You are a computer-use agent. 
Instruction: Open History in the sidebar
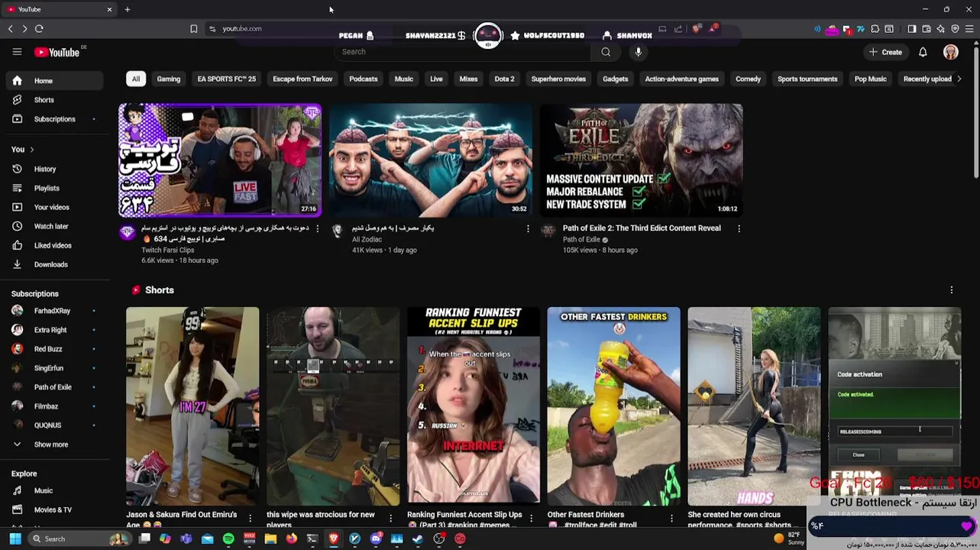point(54,169)
